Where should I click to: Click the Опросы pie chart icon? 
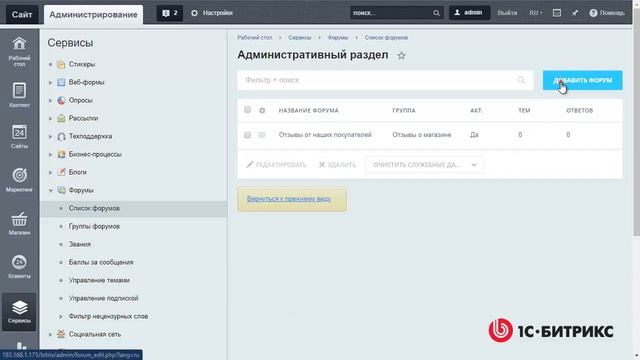[x=61, y=100]
